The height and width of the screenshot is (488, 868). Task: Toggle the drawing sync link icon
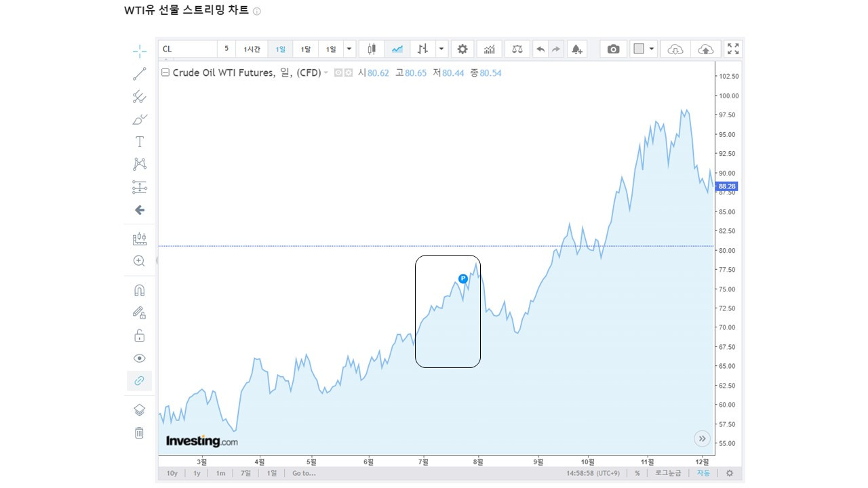(139, 381)
